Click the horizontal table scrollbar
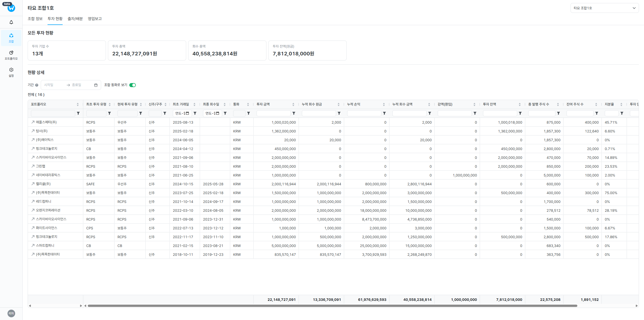Viewport: 644px width, 320px height. [x=332, y=306]
